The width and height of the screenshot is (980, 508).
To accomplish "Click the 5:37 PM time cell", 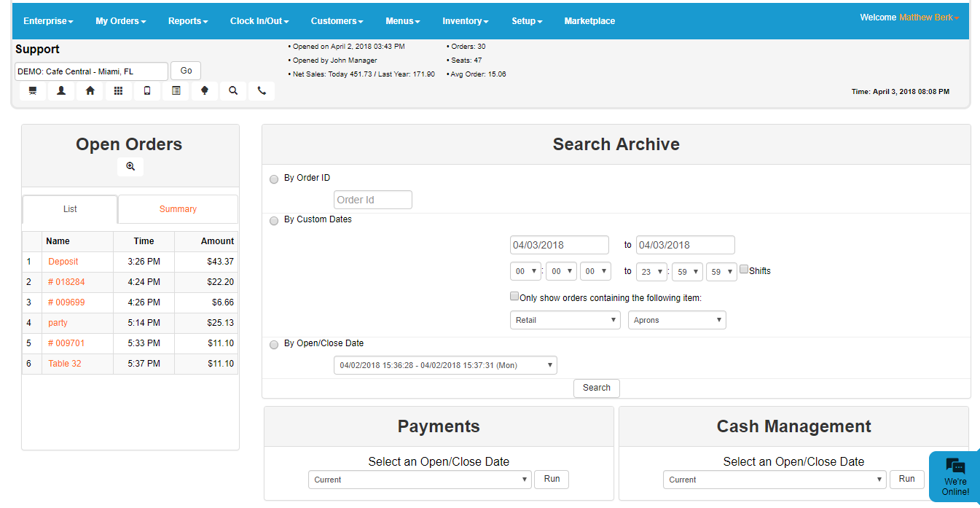I will (144, 364).
